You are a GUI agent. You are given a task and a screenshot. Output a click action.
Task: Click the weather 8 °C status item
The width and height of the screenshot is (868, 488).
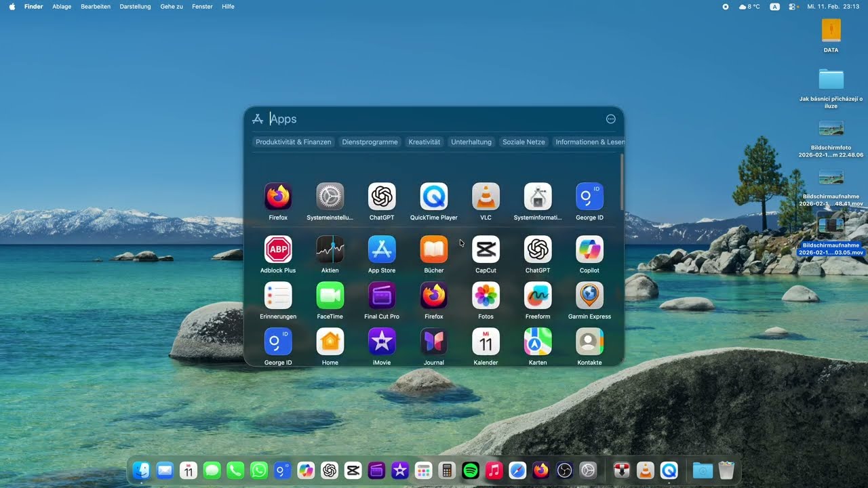(x=749, y=6)
